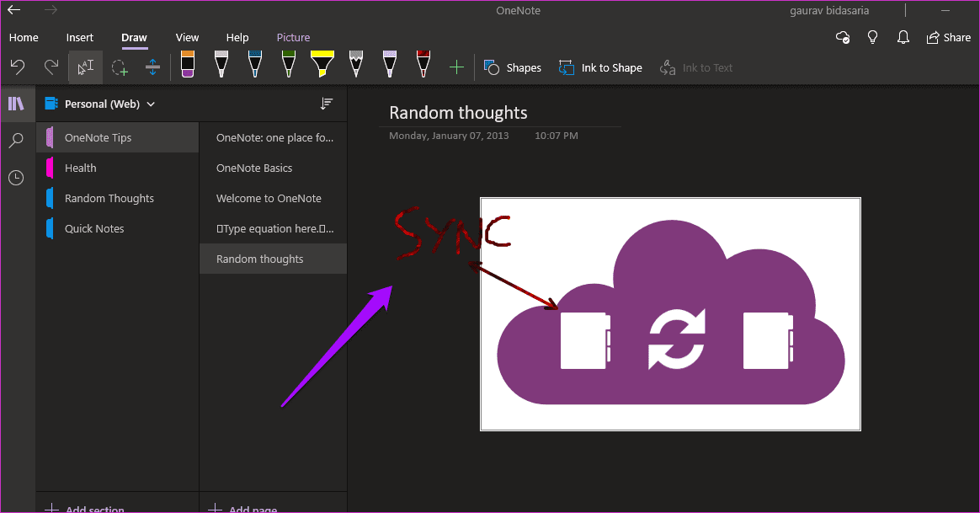Open the Insert tab

[x=80, y=38]
